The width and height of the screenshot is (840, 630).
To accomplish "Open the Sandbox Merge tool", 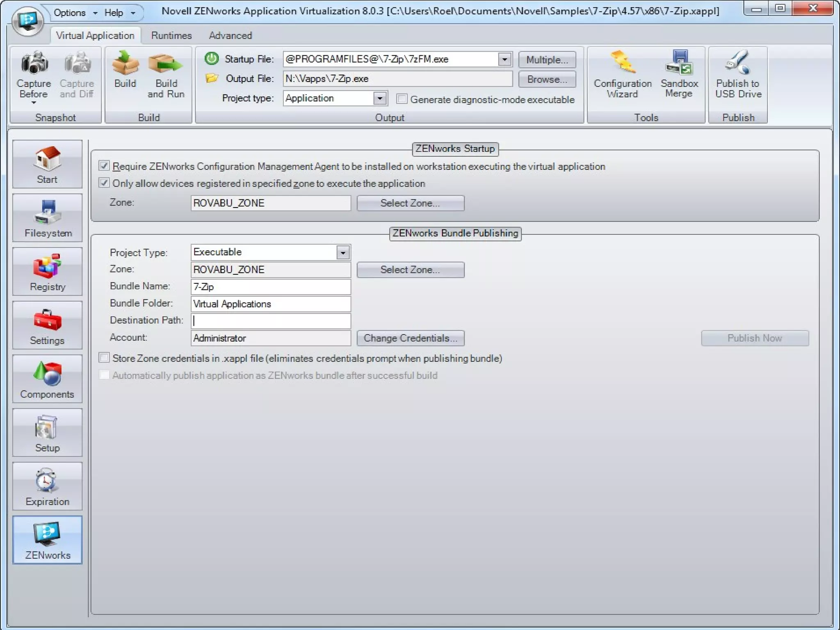I will 679,74.
